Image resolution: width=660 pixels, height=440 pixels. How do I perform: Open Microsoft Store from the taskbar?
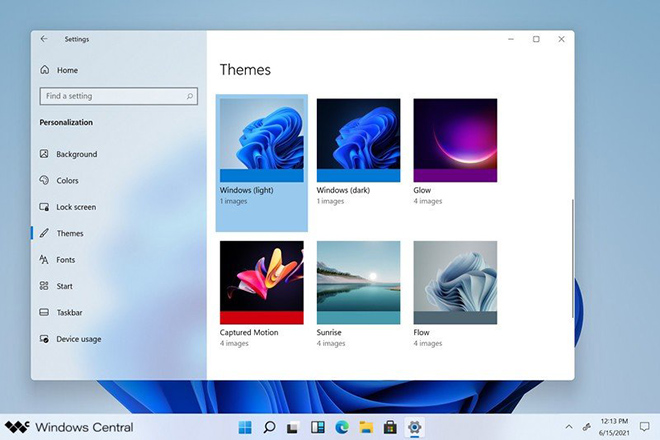pos(390,427)
